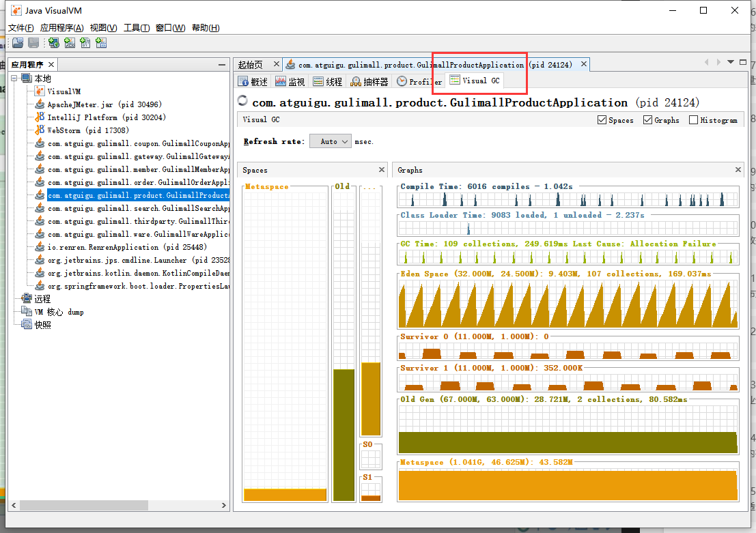Close the 应用程序 panel tab

click(51, 64)
